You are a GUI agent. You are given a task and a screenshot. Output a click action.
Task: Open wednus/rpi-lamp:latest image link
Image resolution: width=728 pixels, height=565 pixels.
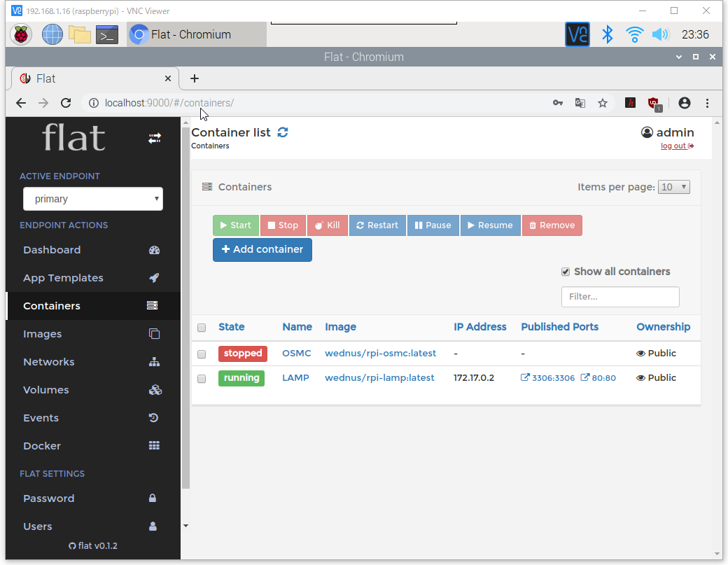[380, 378]
